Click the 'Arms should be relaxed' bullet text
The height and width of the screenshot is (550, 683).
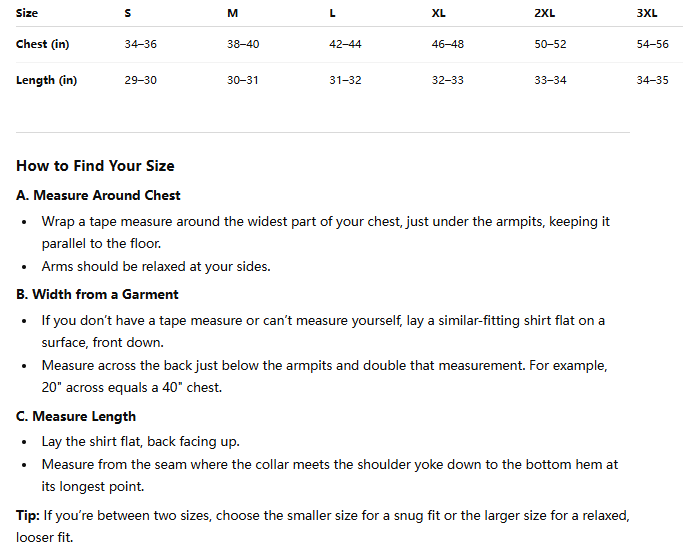pyautogui.click(x=156, y=267)
